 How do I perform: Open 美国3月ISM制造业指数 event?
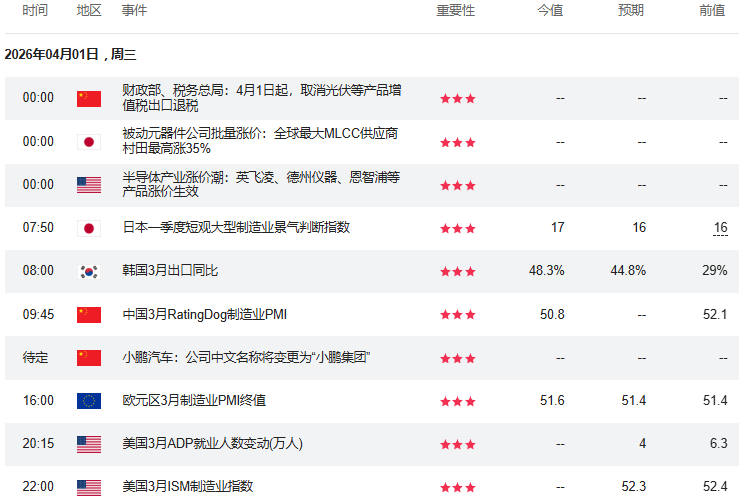tap(188, 486)
